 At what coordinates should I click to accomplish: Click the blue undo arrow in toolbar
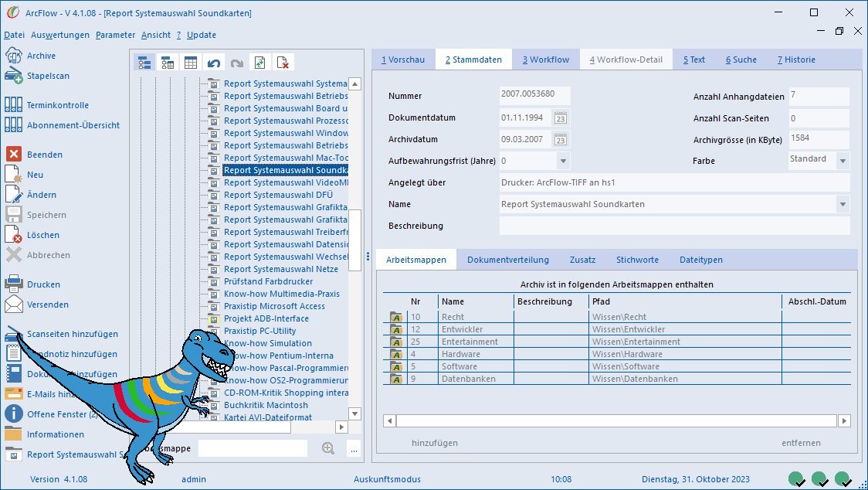pyautogui.click(x=214, y=63)
